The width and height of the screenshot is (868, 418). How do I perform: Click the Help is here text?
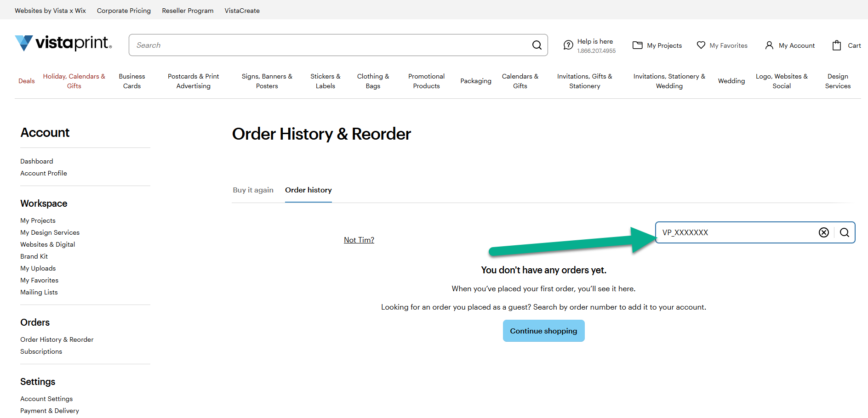(x=595, y=41)
